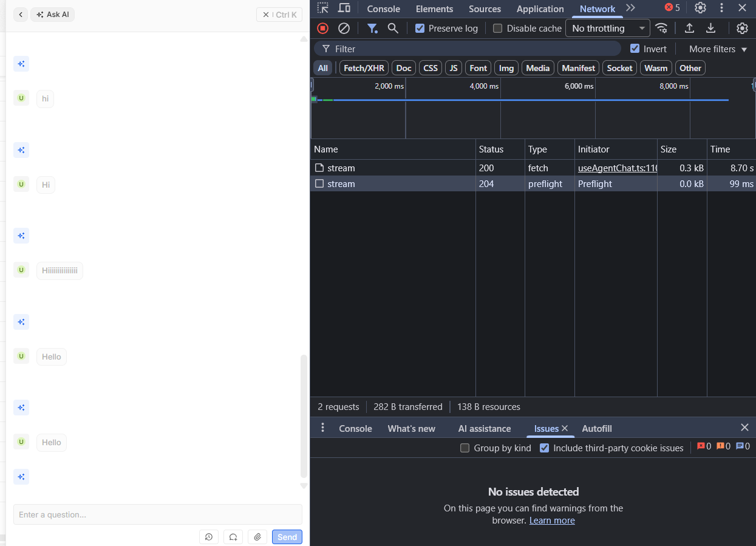Expand the More filters dropdown
The width and height of the screenshot is (756, 546).
(x=718, y=49)
